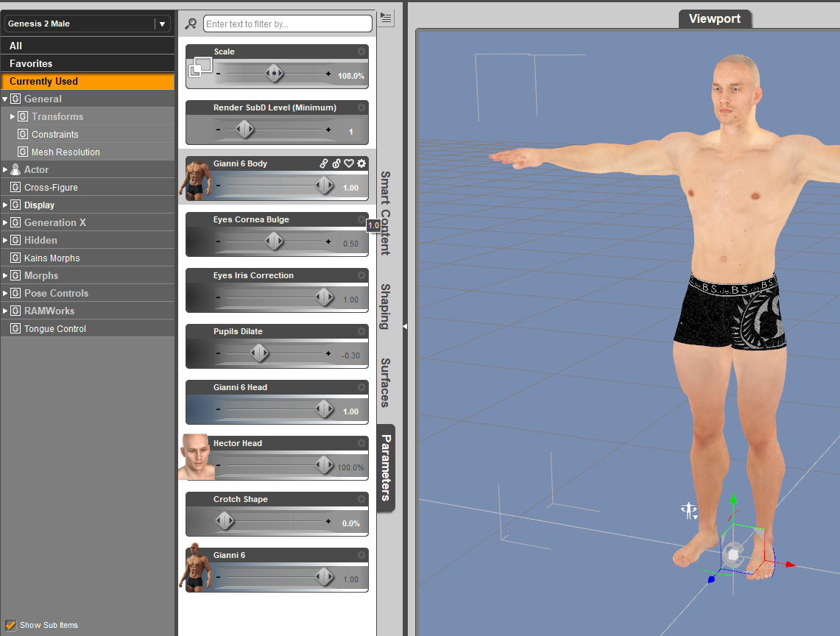Open gear for Gianni 6 Head
840x636 pixels.
(361, 387)
